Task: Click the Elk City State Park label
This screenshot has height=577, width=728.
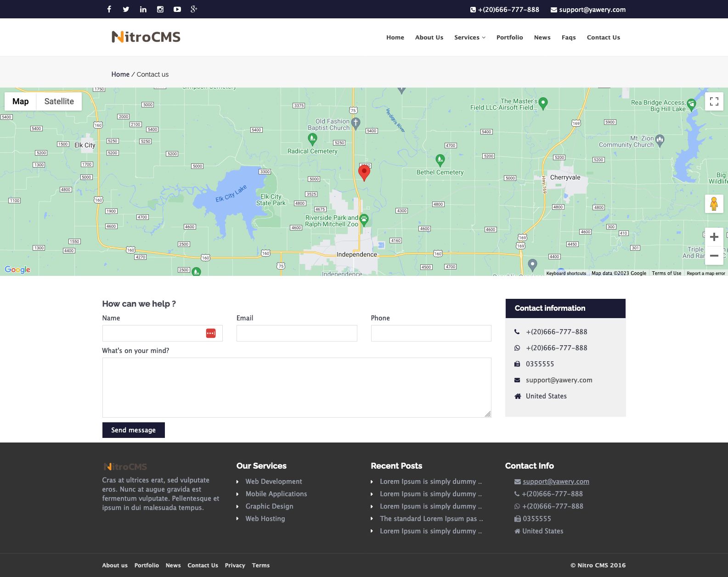Action: click(x=271, y=200)
